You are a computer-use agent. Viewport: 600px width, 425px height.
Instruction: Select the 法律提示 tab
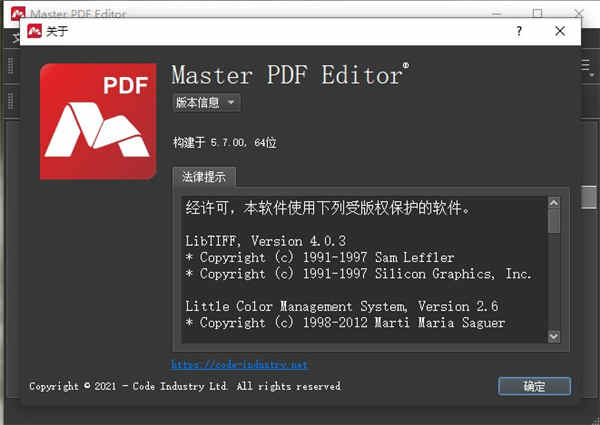coord(204,177)
